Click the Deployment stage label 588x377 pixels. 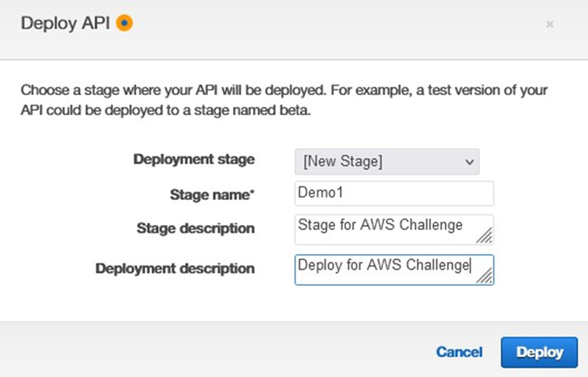point(194,159)
